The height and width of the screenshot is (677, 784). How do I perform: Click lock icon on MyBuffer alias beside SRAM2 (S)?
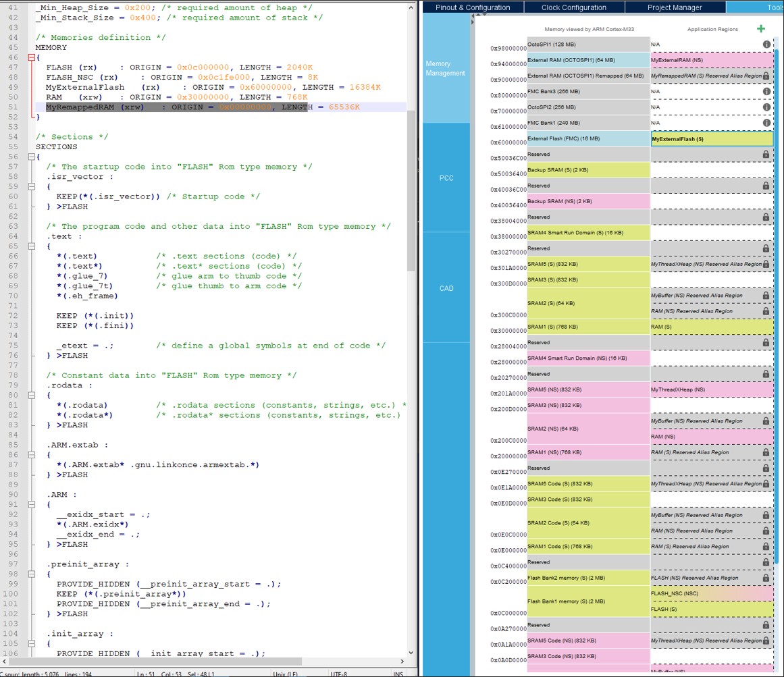(766, 295)
